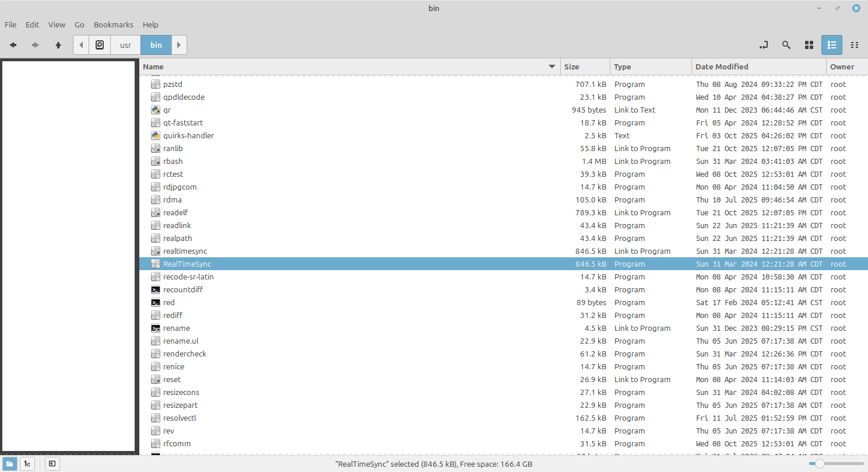This screenshot has height=472, width=868.
Task: Click the reset link icon
Action: 156,379
